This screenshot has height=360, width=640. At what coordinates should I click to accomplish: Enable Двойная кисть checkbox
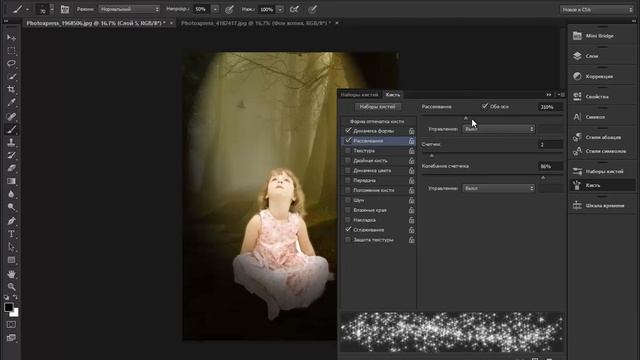[x=348, y=160]
